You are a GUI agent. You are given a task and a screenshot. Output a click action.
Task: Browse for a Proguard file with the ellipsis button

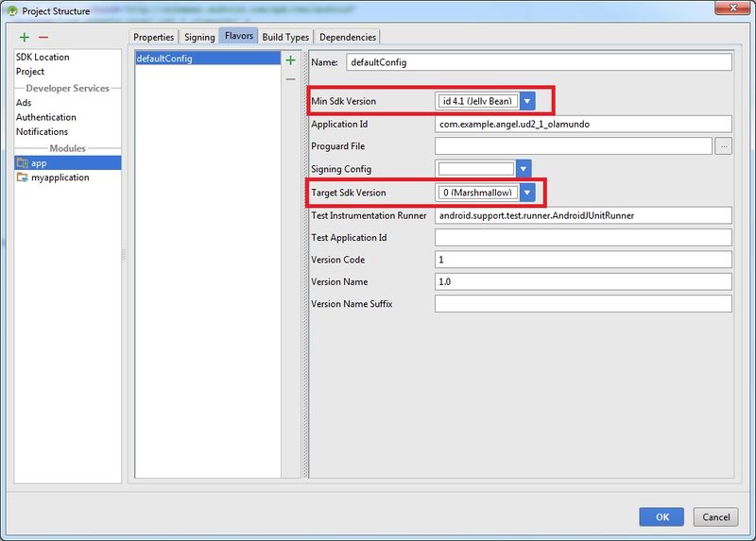pos(723,146)
